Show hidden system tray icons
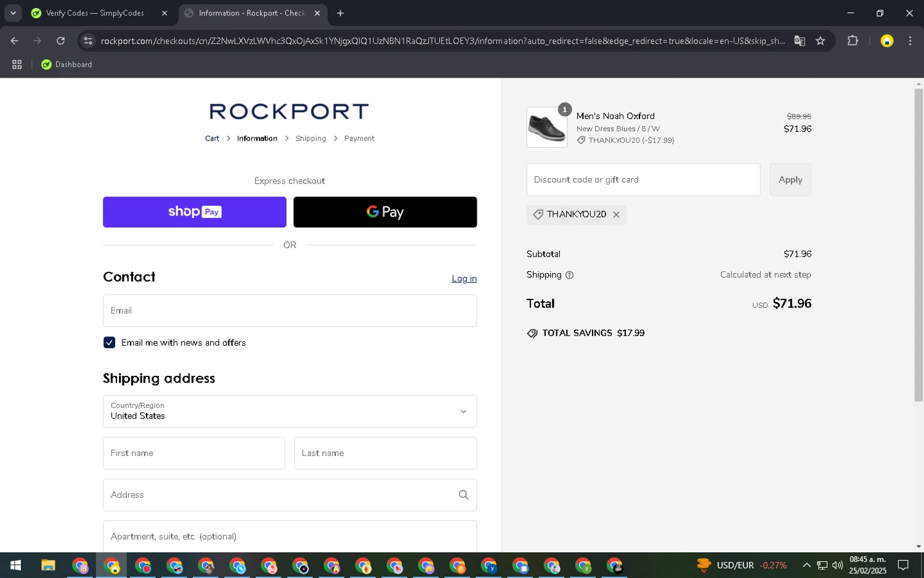This screenshot has height=578, width=924. point(806,565)
